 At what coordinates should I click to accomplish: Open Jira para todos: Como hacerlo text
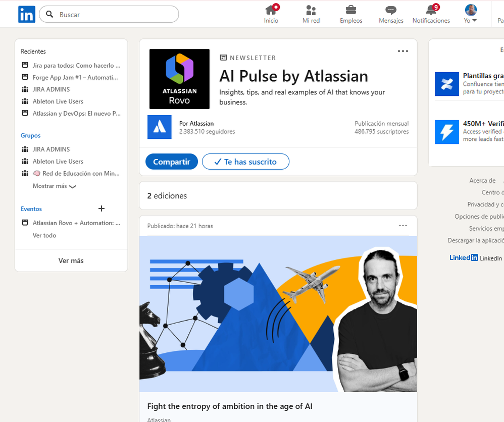click(x=76, y=65)
